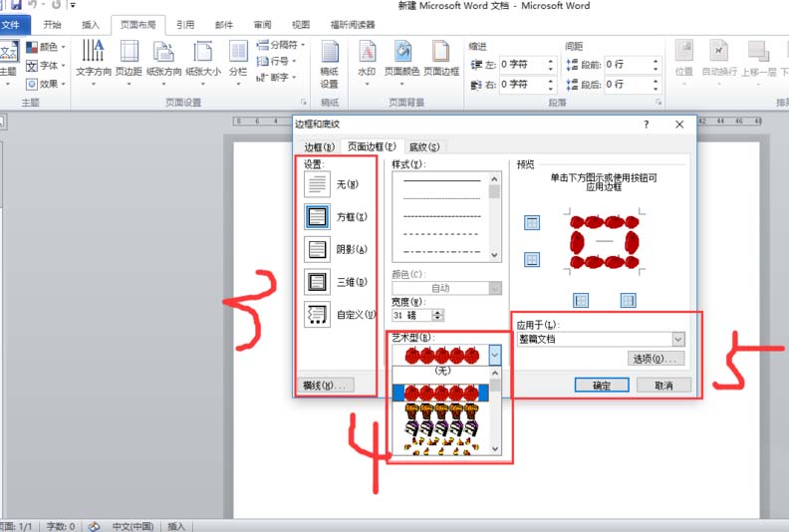The width and height of the screenshot is (789, 532).
Task: Switch to the 审阅 review ribbon tab
Action: click(262, 25)
